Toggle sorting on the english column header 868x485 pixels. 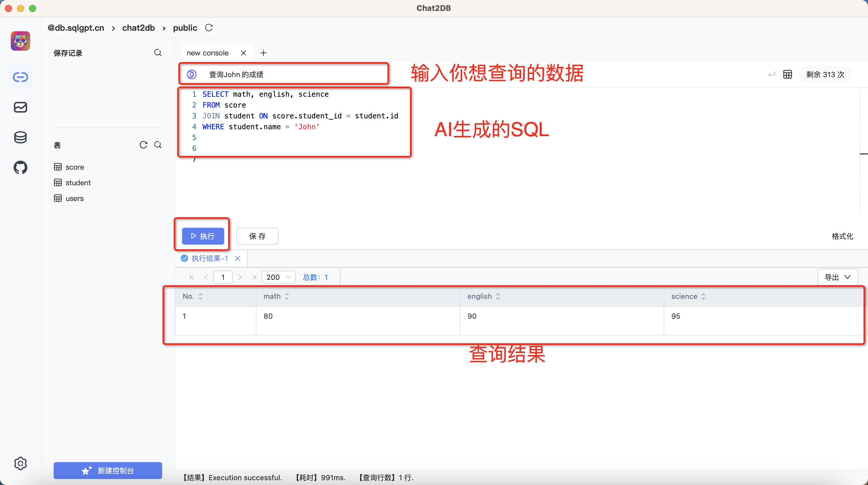pos(498,296)
